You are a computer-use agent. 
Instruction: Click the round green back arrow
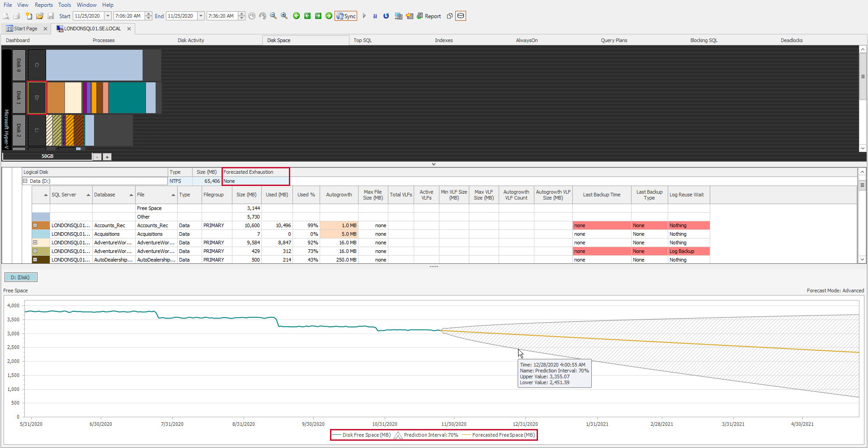[x=297, y=16]
